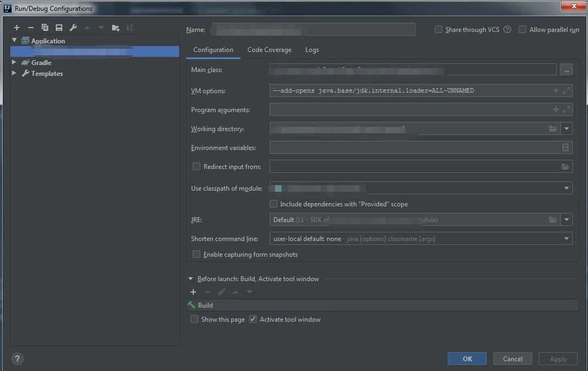This screenshot has height=371, width=588.
Task: Click into the Name field
Action: click(x=313, y=29)
